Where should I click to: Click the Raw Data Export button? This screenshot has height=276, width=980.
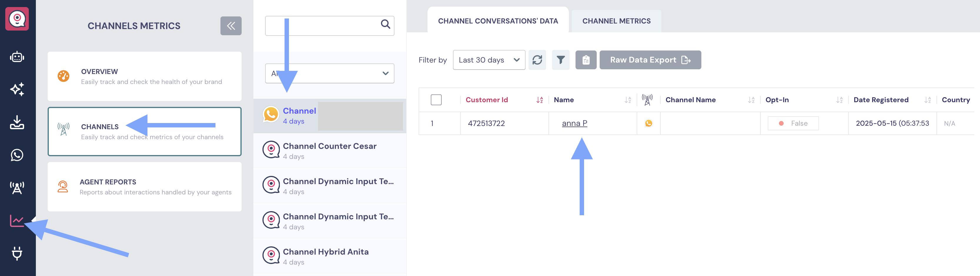650,60
